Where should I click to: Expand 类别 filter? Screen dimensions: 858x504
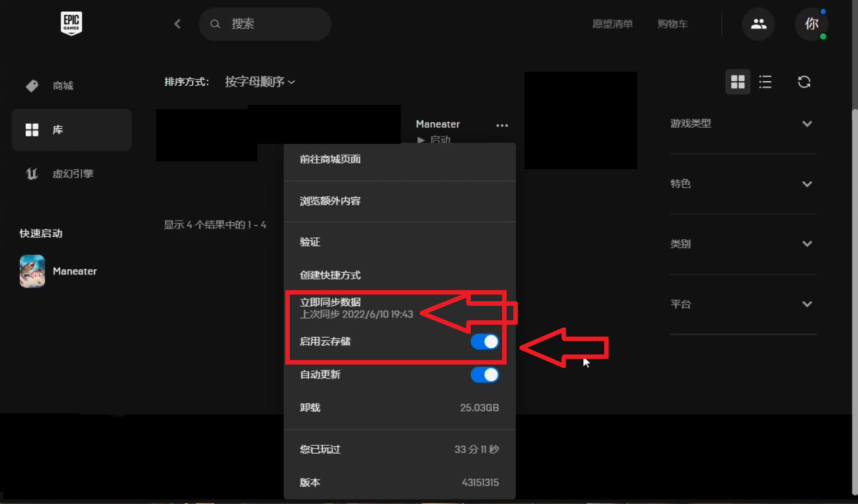[x=743, y=244]
